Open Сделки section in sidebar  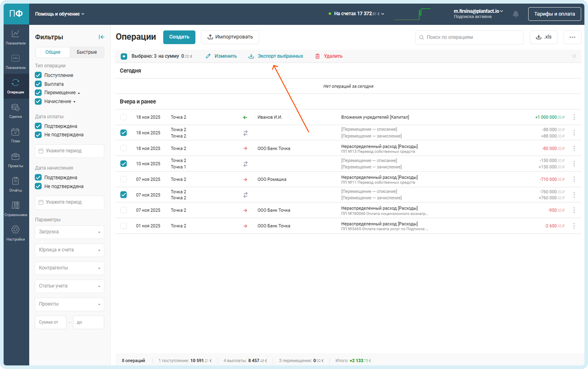[x=15, y=111]
